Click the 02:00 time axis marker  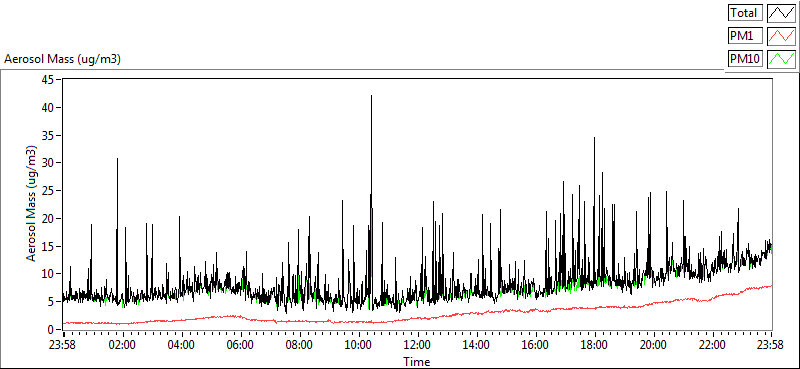[x=122, y=344]
